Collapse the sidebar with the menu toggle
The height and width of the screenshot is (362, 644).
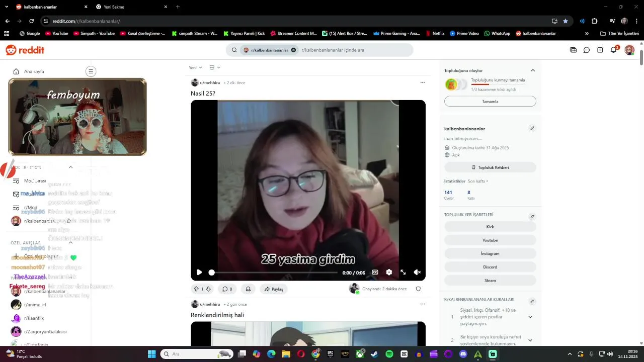(91, 71)
